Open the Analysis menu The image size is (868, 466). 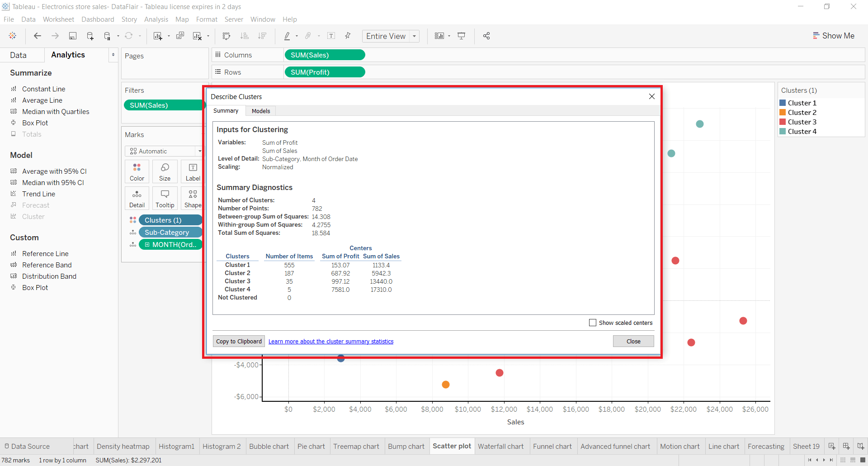156,19
